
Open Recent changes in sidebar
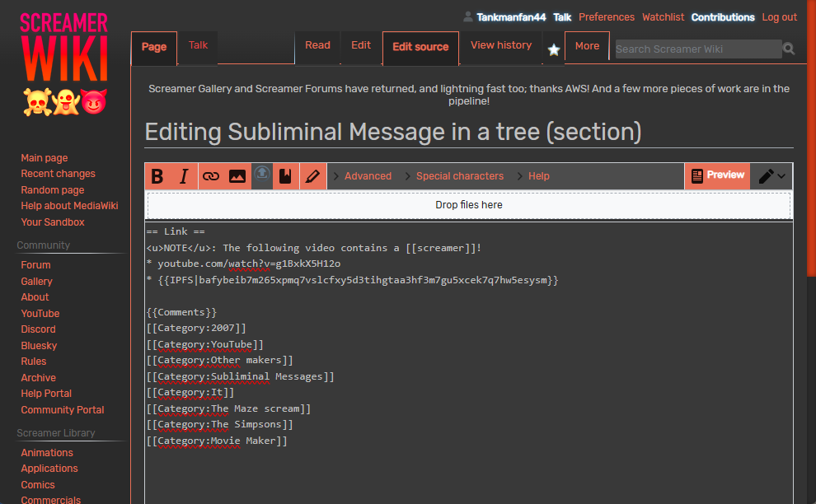58,174
